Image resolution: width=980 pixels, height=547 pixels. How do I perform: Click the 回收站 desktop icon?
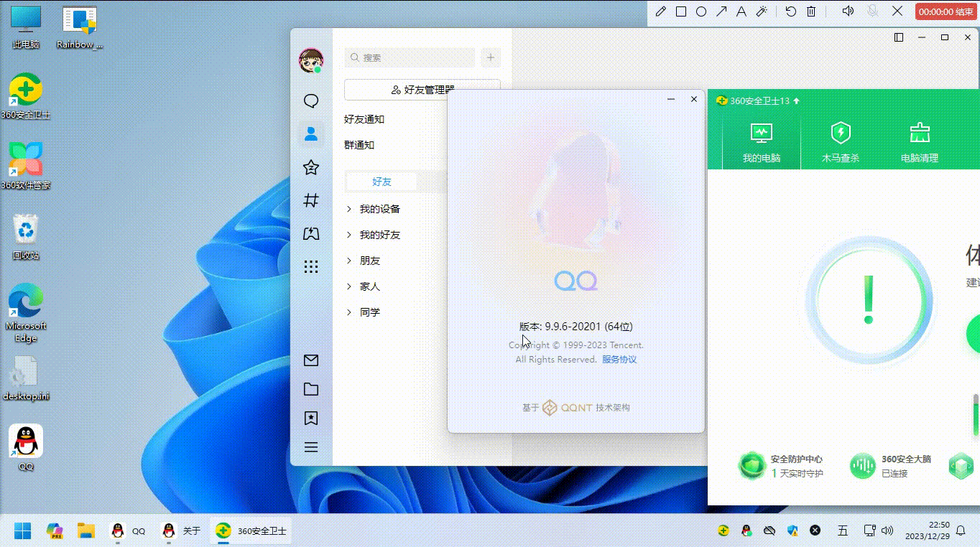(x=26, y=236)
